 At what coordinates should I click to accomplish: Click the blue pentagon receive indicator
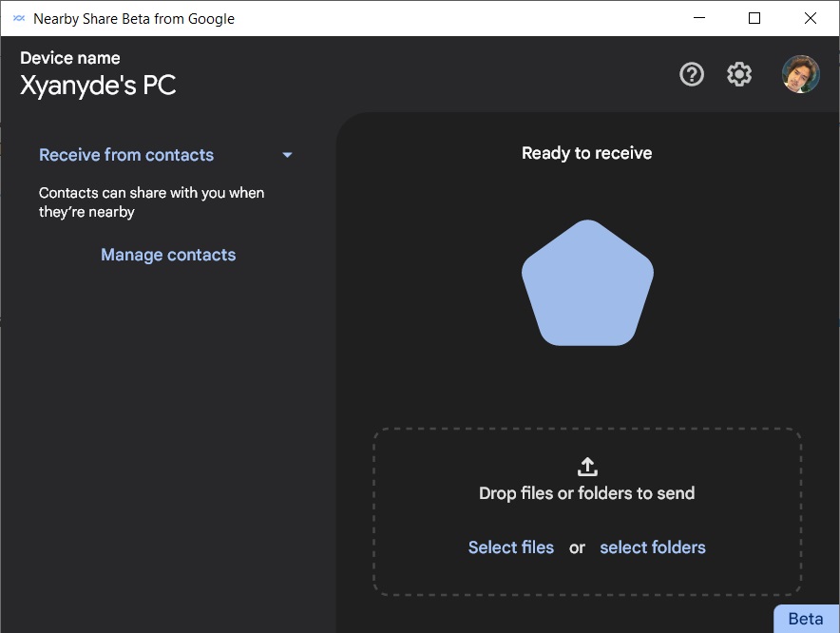click(586, 282)
